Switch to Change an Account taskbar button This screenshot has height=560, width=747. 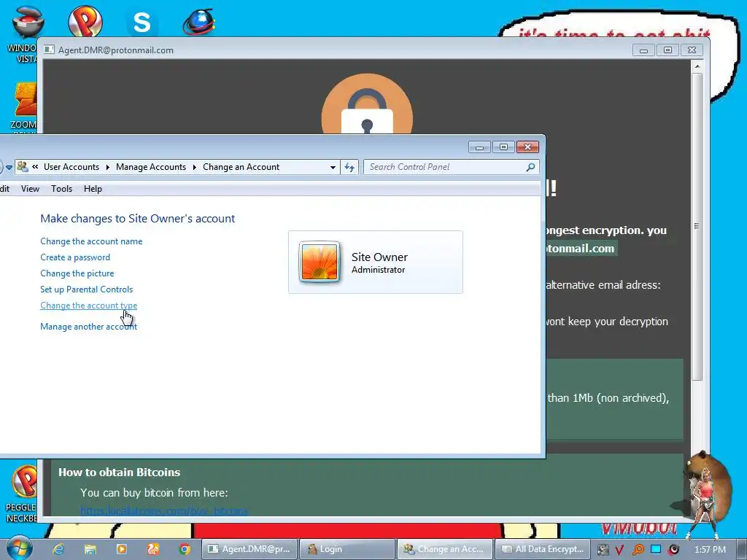coord(444,549)
